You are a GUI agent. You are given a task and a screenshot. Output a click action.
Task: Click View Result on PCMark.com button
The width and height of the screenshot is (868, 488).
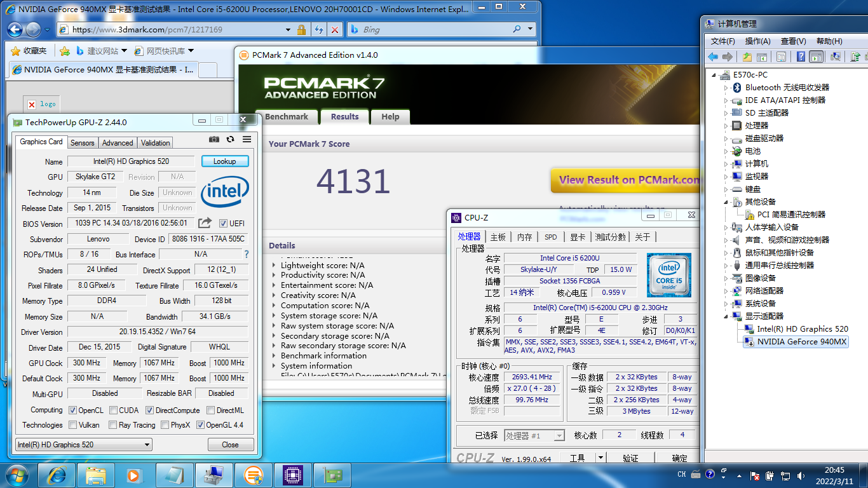[625, 180]
